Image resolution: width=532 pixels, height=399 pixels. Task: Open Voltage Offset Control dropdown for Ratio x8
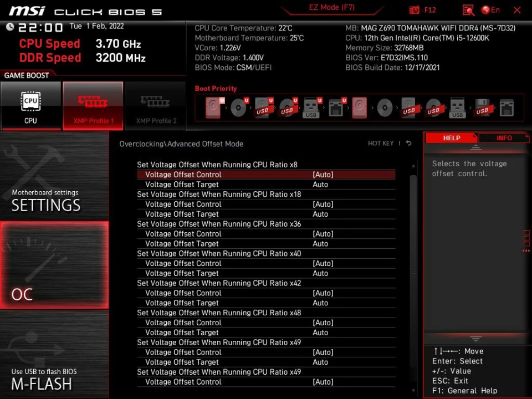[266, 175]
